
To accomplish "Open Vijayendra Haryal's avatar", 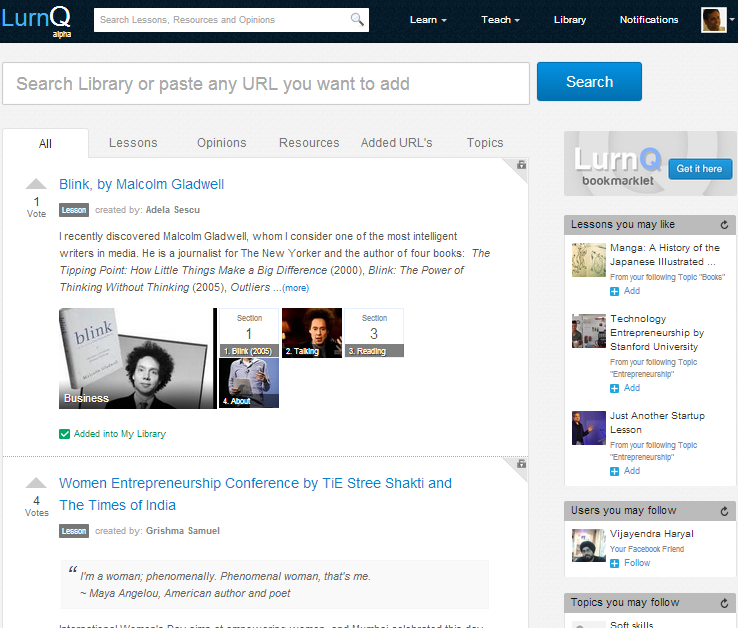I will [588, 546].
